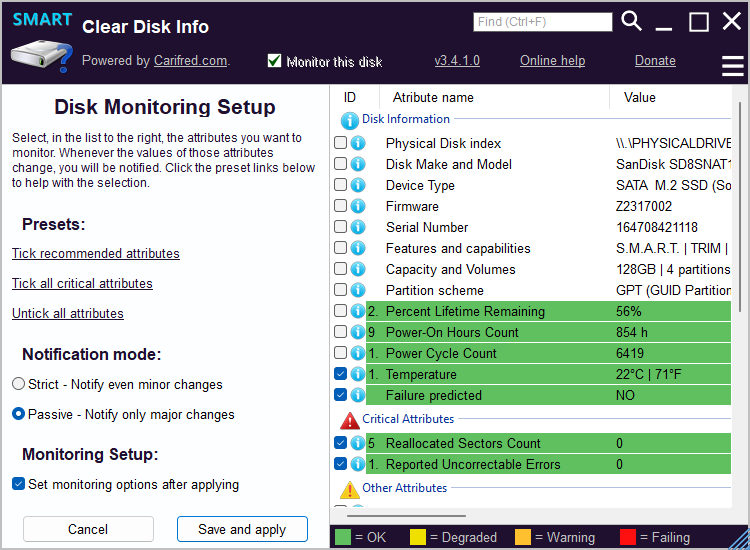This screenshot has width=750, height=550.
Task: Select the Temperature value 22°C | 71°F
Action: (x=648, y=374)
